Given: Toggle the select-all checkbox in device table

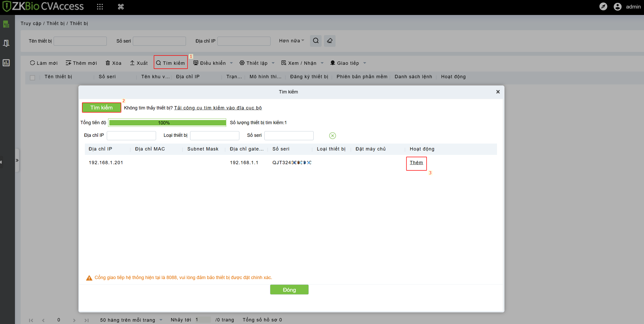Looking at the screenshot, I should pos(33,77).
